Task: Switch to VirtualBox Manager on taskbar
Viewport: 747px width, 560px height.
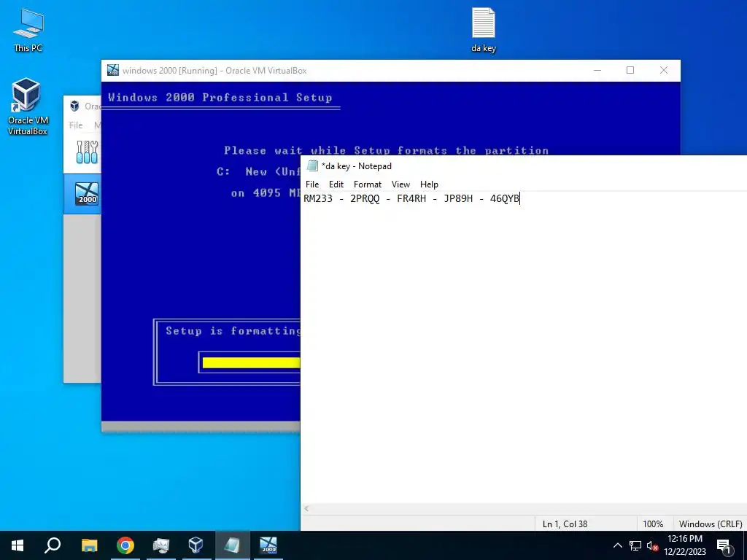Action: click(196, 545)
